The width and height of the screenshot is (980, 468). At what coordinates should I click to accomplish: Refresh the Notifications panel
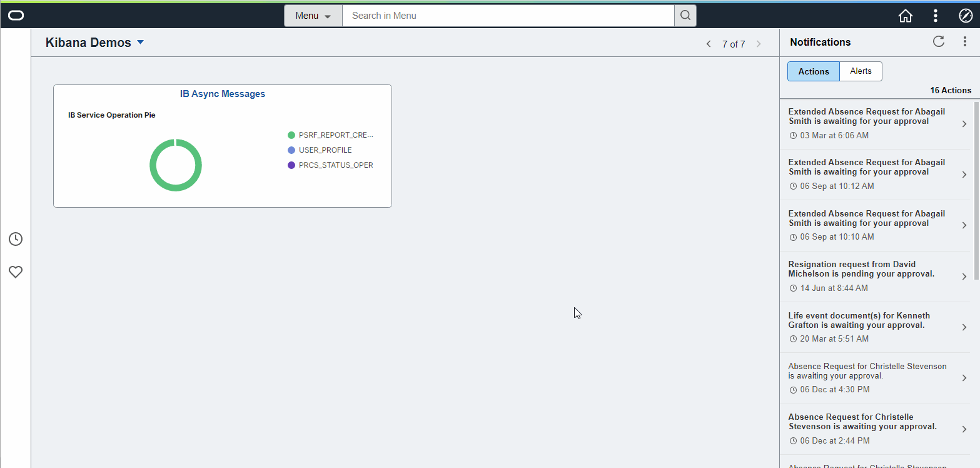click(938, 41)
